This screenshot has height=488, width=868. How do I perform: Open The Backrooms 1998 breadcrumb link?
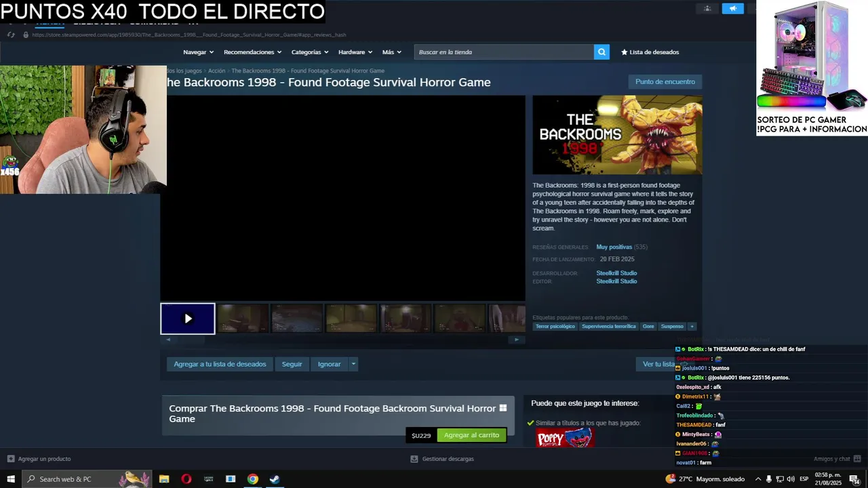308,70
